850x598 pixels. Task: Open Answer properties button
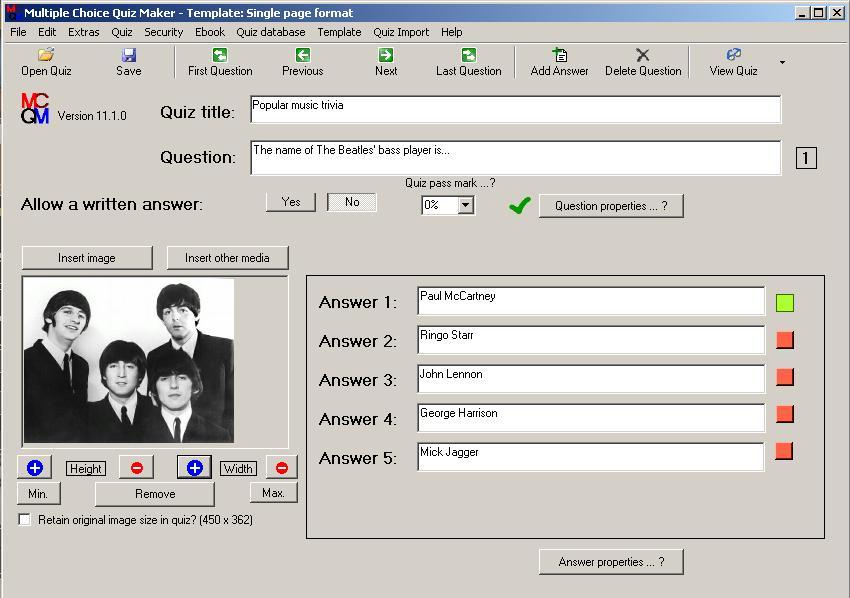[x=611, y=562]
